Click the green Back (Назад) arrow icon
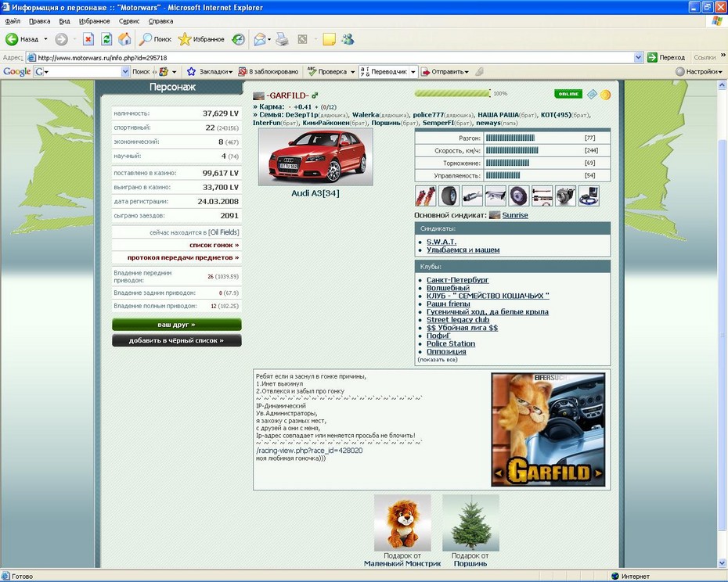This screenshot has height=582, width=728. pyautogui.click(x=12, y=39)
